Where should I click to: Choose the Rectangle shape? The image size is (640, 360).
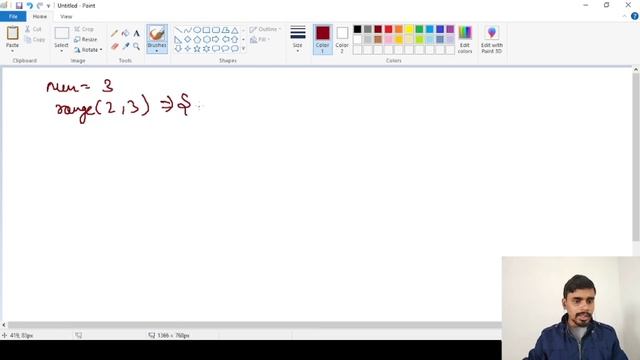pyautogui.click(x=207, y=30)
